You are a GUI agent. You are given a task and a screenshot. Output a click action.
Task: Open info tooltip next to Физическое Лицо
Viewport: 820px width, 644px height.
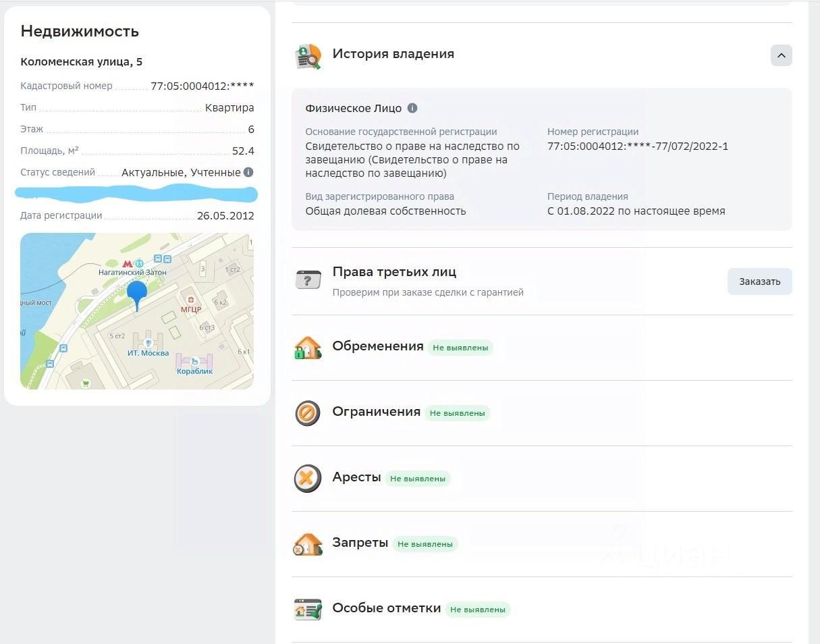click(x=412, y=108)
